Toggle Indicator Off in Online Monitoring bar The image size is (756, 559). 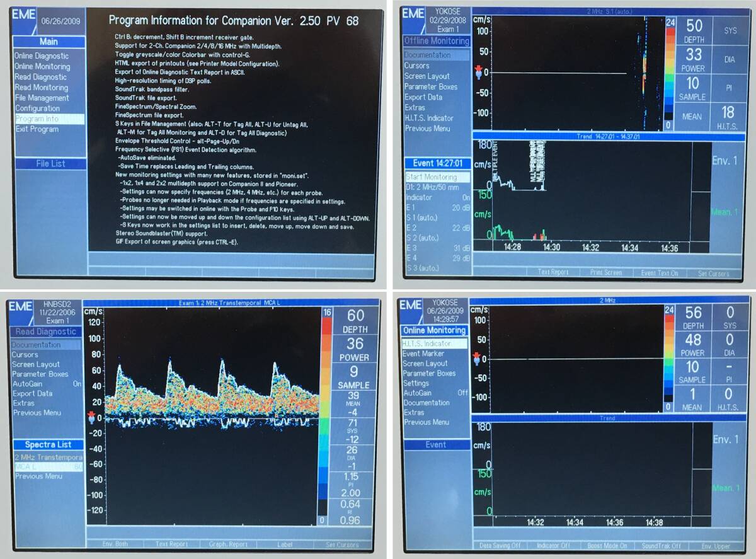coord(553,546)
